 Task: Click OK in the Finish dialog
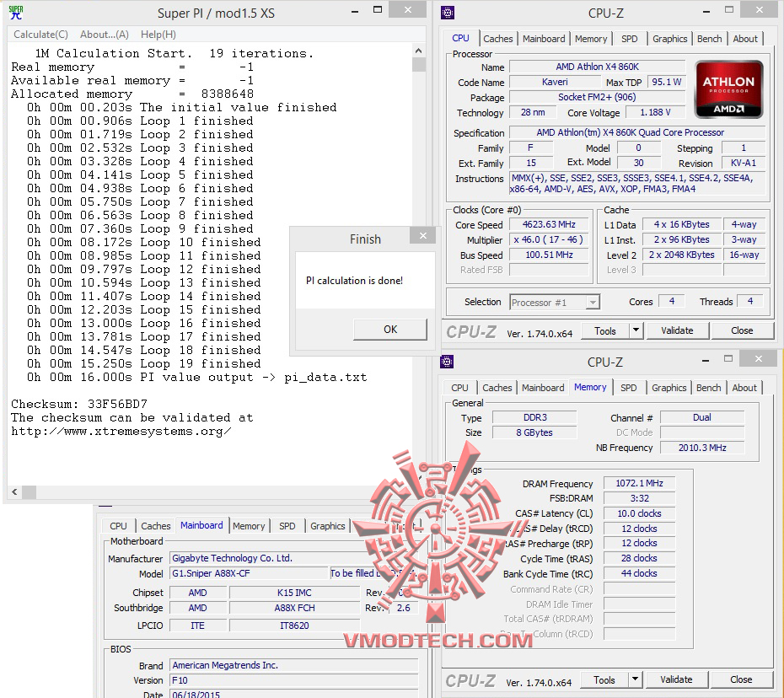coord(390,330)
